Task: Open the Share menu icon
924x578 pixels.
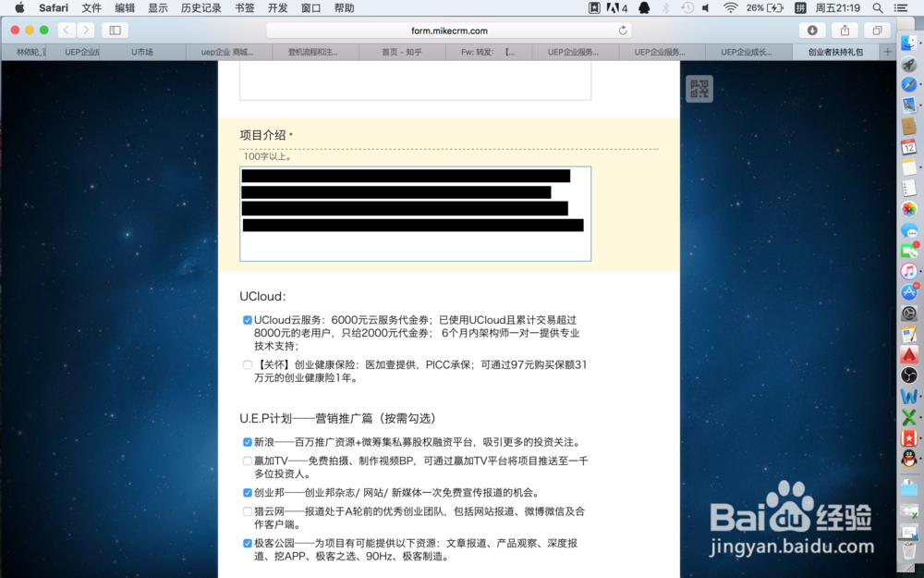Action: 845,31
